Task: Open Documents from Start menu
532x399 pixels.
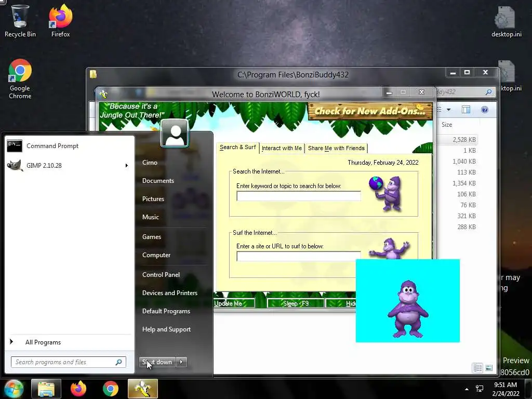Action: pyautogui.click(x=158, y=181)
